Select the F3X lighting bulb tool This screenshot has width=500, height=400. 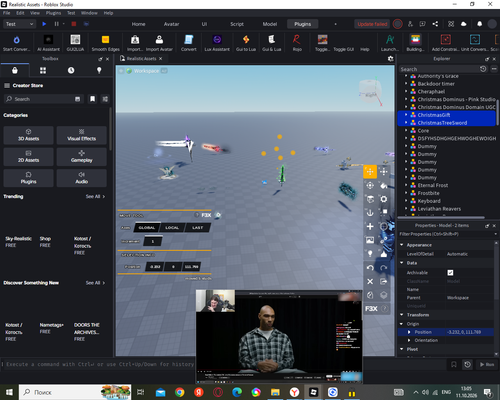point(370,254)
